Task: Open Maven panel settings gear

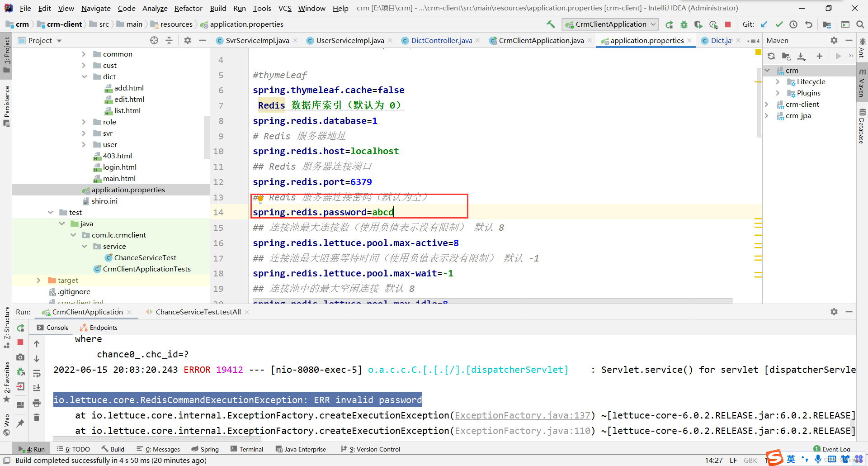Action: coord(834,40)
